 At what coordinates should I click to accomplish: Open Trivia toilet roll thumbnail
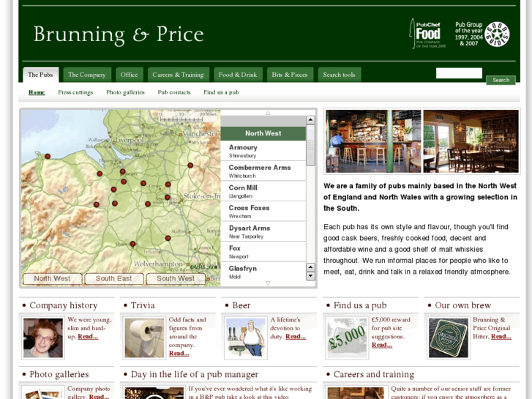tap(145, 338)
